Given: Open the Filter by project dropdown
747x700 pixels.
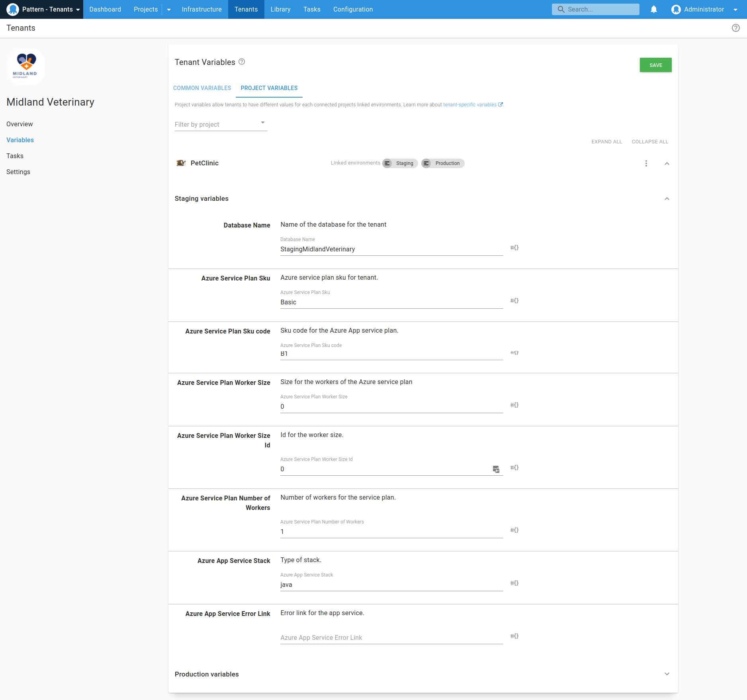Looking at the screenshot, I should tap(221, 124).
